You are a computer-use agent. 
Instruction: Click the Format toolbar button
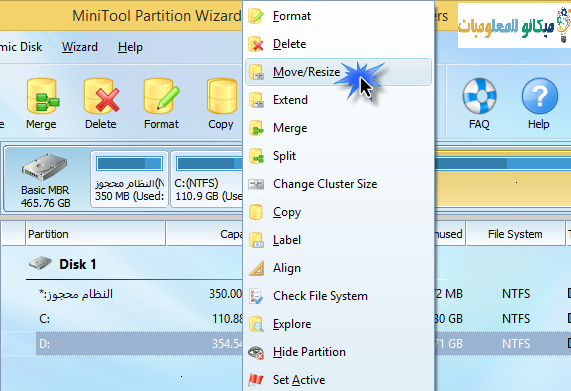pos(161,104)
